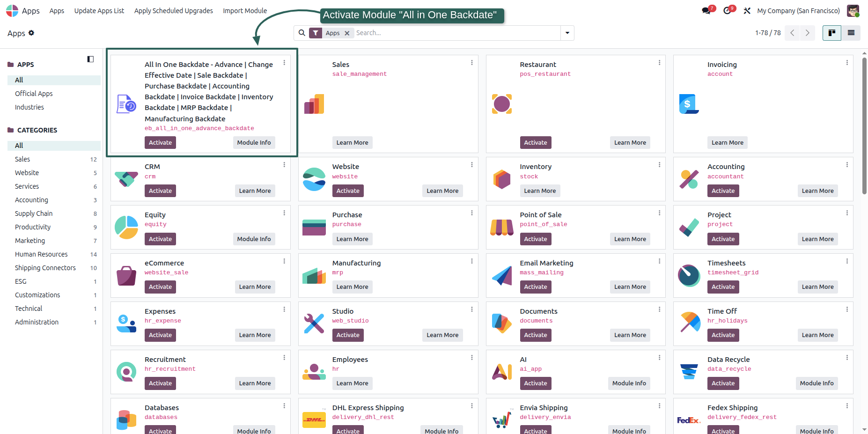
Task: Click the Search input field
Action: 456,33
